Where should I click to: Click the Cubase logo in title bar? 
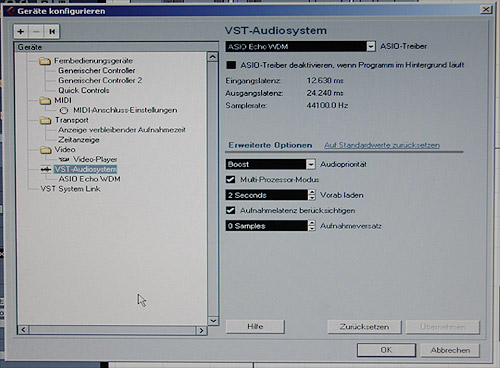10,11
